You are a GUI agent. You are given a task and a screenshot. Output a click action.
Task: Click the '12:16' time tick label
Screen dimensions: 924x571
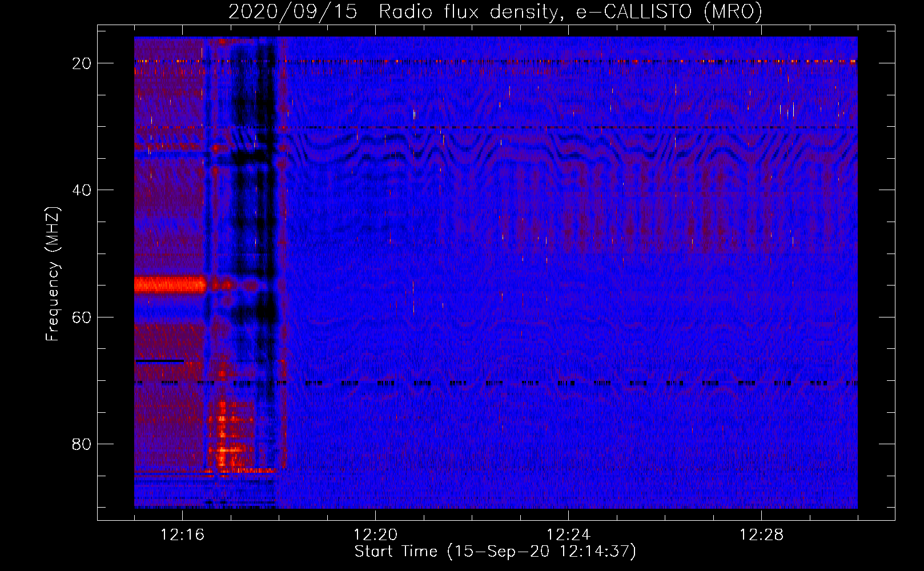click(183, 535)
